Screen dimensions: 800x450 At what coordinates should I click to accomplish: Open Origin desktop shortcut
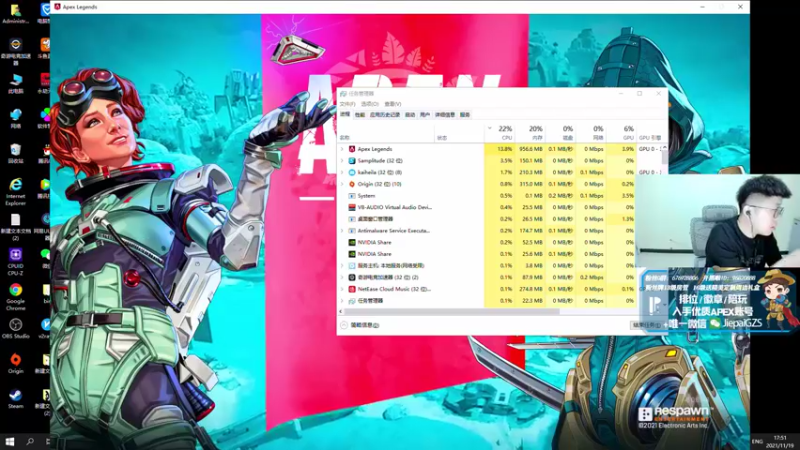(x=15, y=363)
